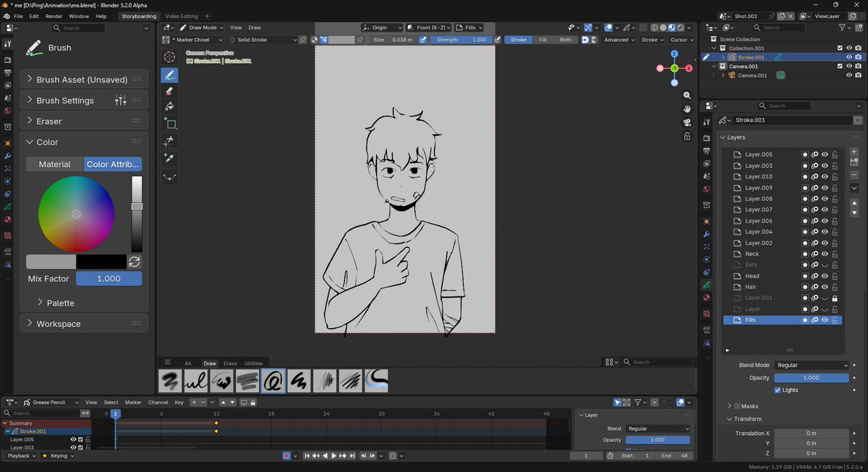Expand the Brush Settings panel

point(85,100)
